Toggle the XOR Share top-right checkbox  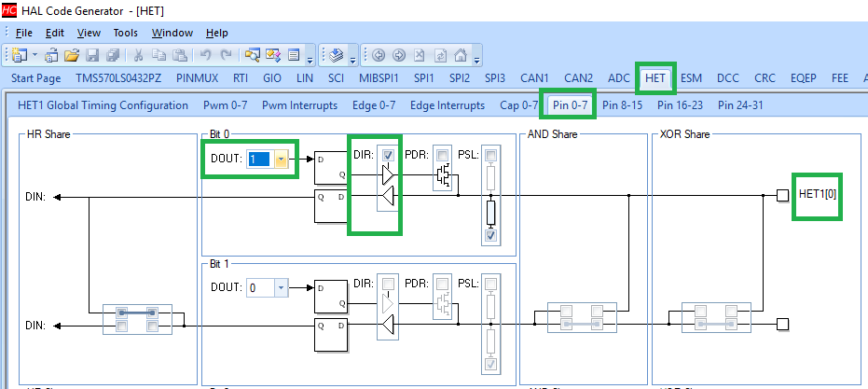731,311
